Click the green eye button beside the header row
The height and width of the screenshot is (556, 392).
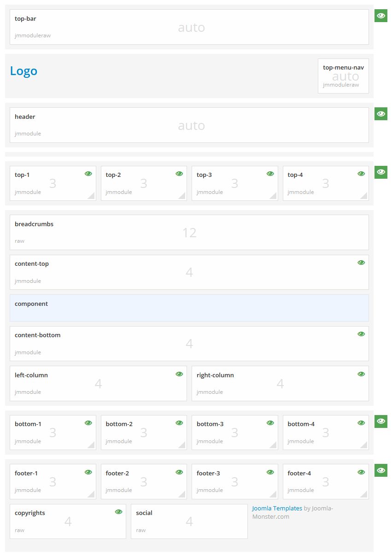pyautogui.click(x=380, y=113)
